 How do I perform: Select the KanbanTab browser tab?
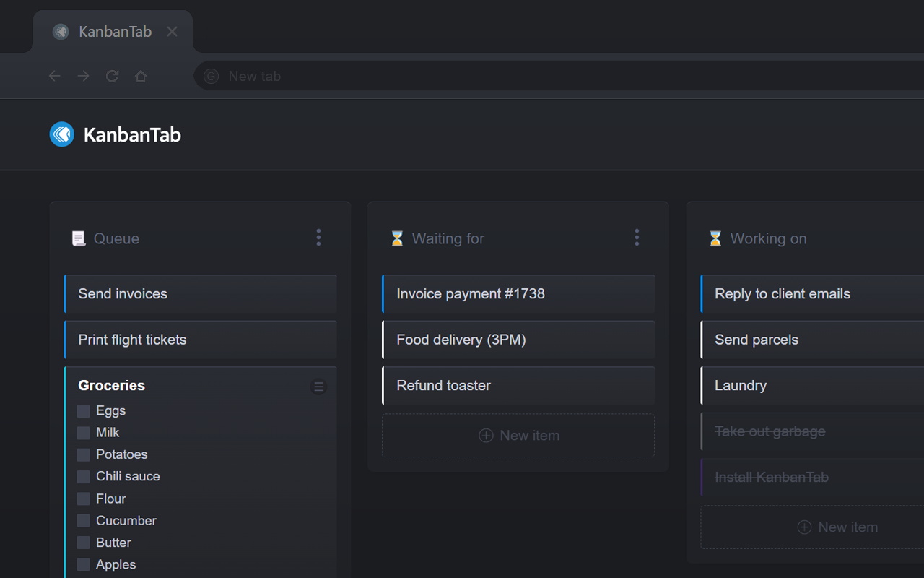113,32
